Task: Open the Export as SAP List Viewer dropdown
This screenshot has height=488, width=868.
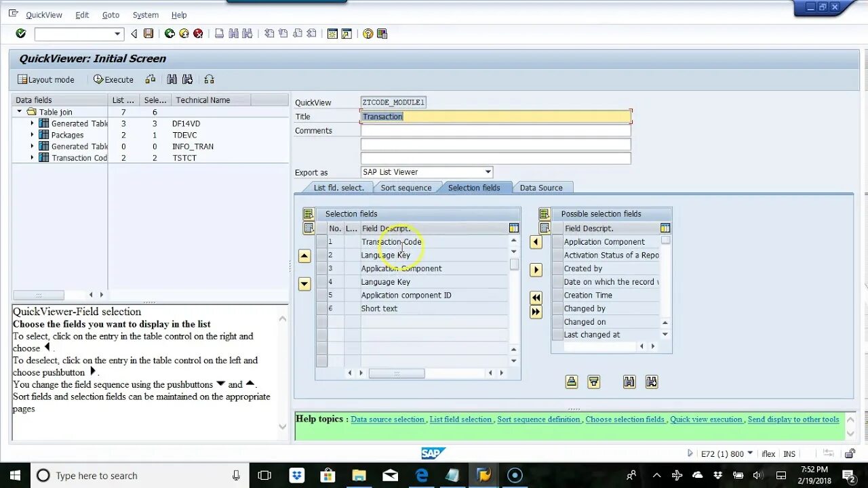Action: pos(488,172)
